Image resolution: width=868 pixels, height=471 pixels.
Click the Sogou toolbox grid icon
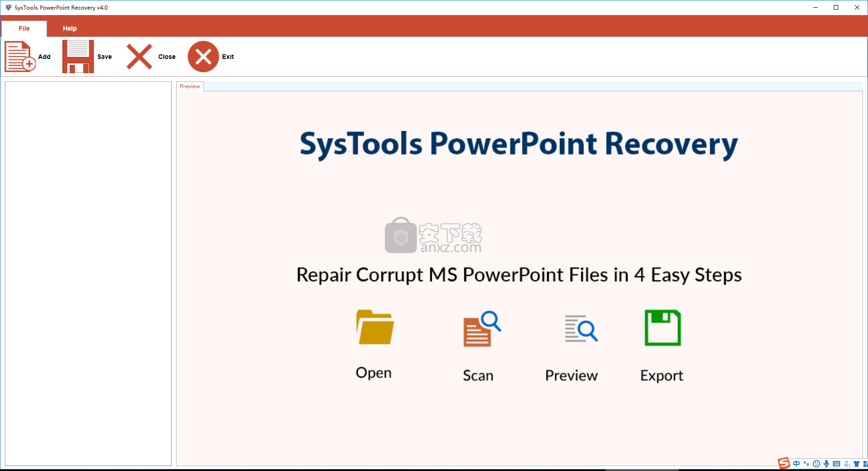[865, 464]
